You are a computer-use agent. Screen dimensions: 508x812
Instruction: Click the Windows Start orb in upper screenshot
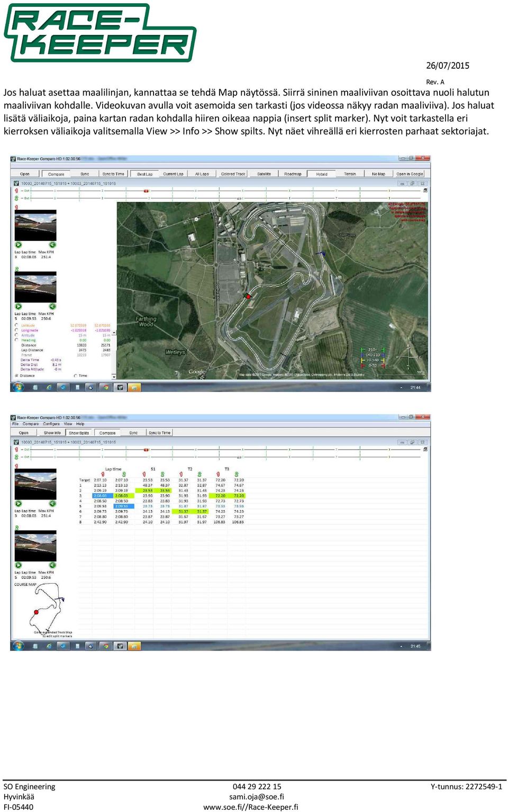point(18,387)
